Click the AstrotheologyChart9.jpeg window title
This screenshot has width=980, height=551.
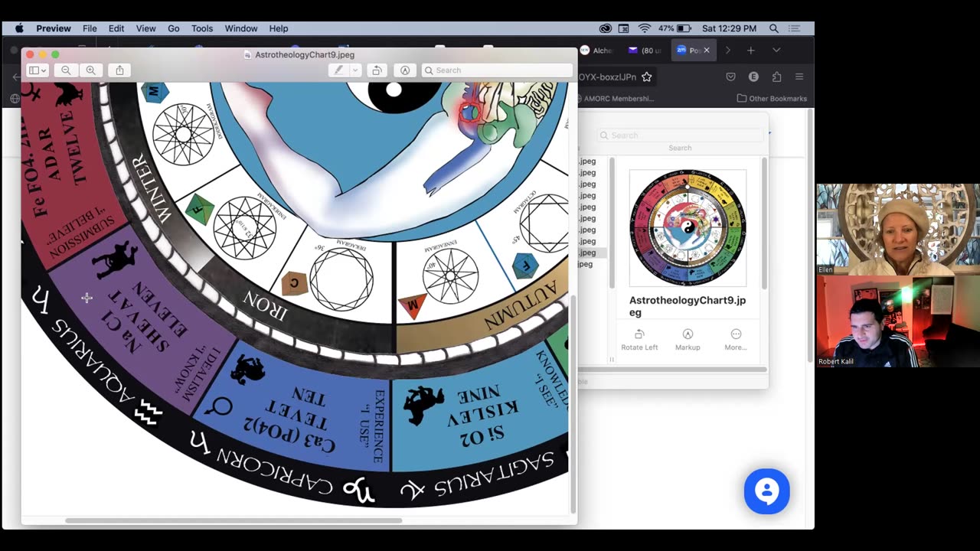coord(305,55)
